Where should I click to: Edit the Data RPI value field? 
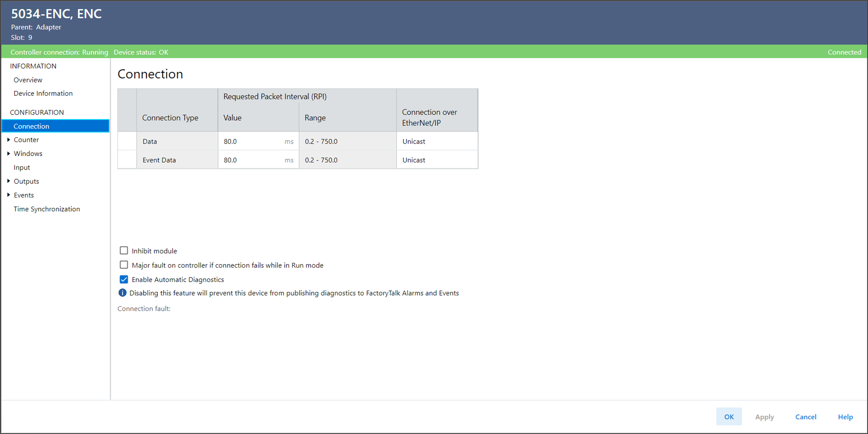tap(251, 141)
